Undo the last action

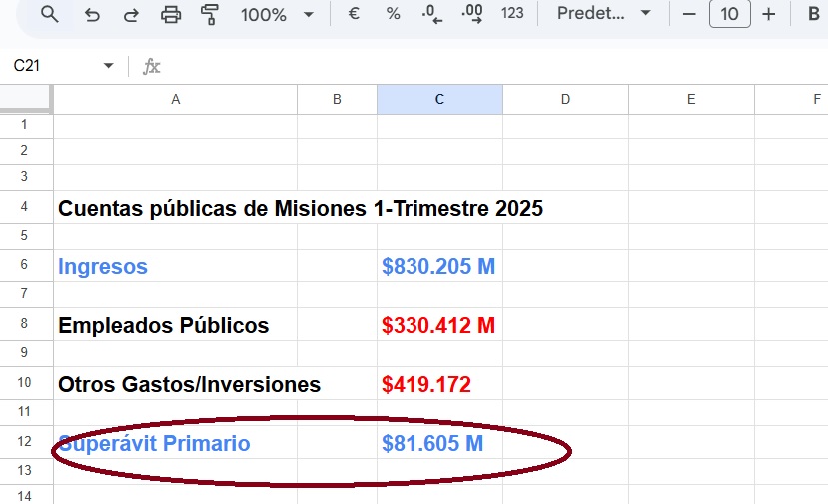(x=92, y=14)
